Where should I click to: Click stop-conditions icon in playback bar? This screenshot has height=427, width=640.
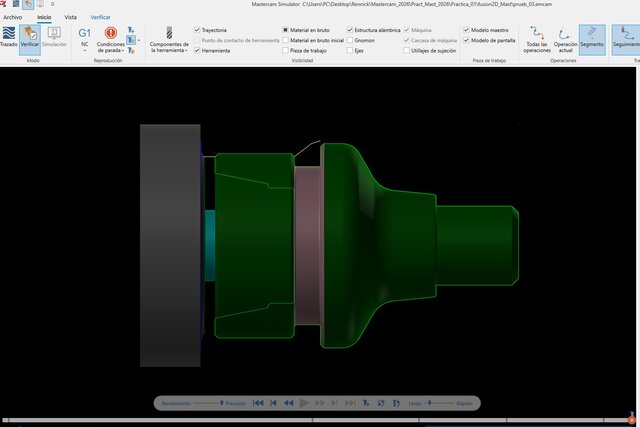pyautogui.click(x=366, y=403)
